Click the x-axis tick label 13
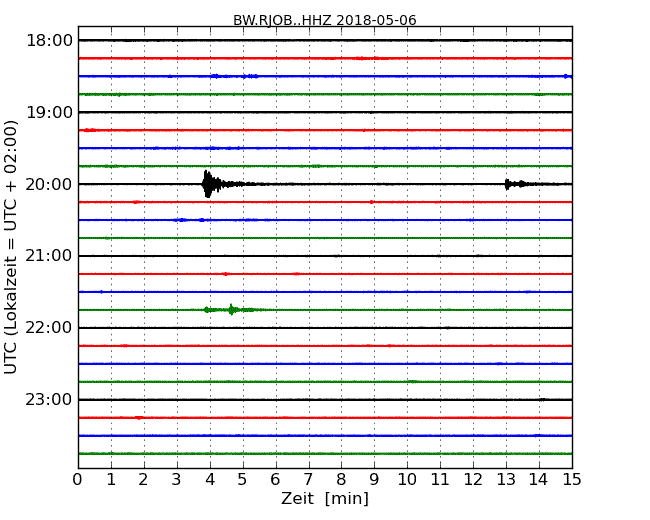Image resolution: width=650 pixels, height=520 pixels. pyautogui.click(x=506, y=480)
